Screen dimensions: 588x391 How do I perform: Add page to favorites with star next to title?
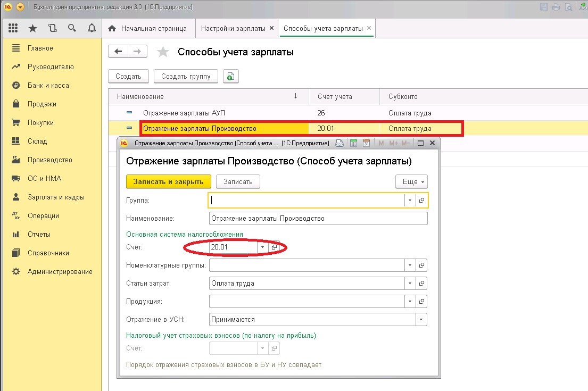[x=163, y=52]
